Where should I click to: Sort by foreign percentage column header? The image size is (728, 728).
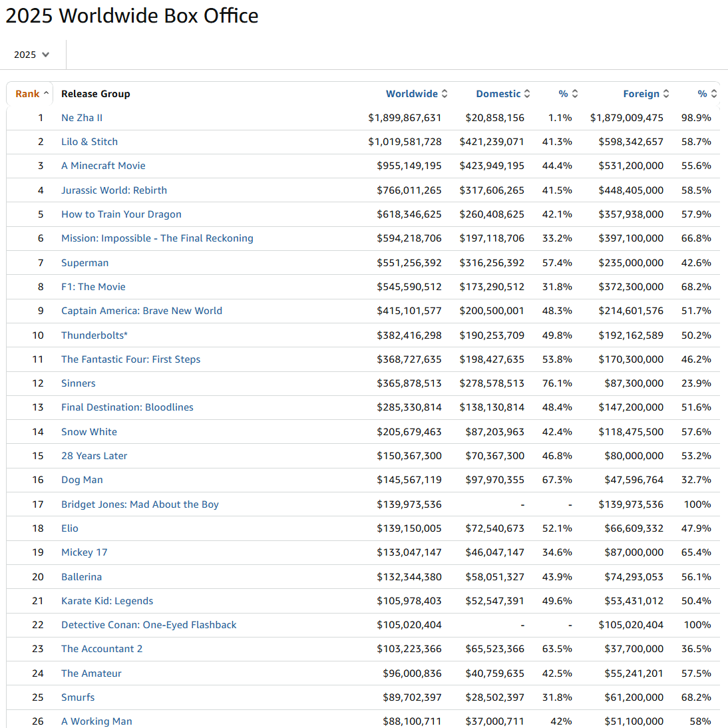point(707,94)
